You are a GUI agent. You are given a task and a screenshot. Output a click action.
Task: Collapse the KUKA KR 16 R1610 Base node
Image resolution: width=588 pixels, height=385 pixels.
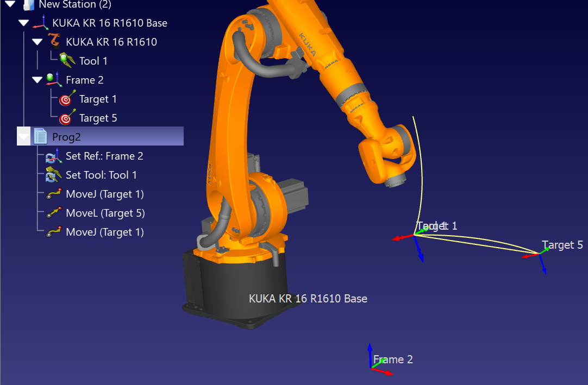click(x=23, y=23)
